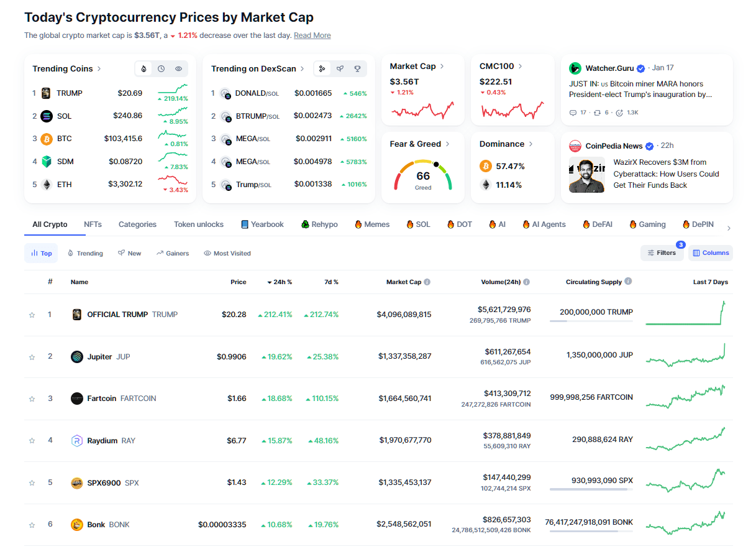Viewport: 756px width, 549px height.
Task: Toggle the watchlist star for Bonk
Action: (x=32, y=525)
